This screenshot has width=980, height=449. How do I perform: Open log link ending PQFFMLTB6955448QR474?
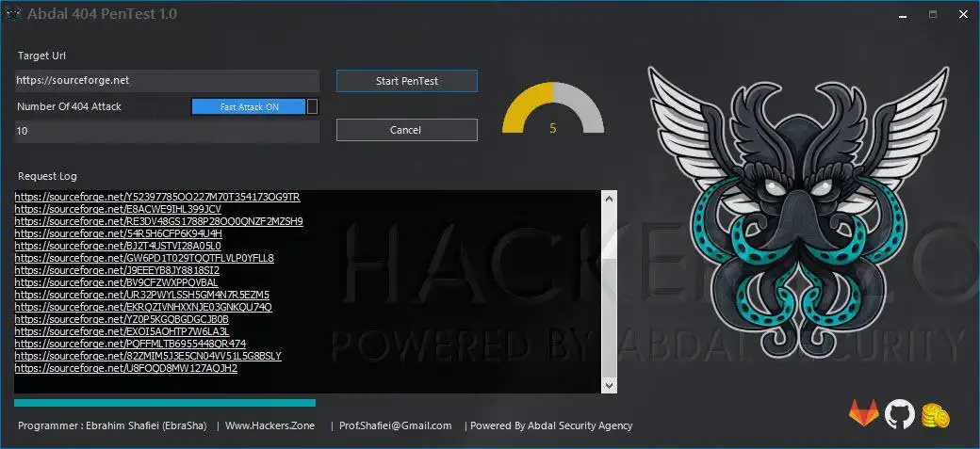(x=130, y=345)
